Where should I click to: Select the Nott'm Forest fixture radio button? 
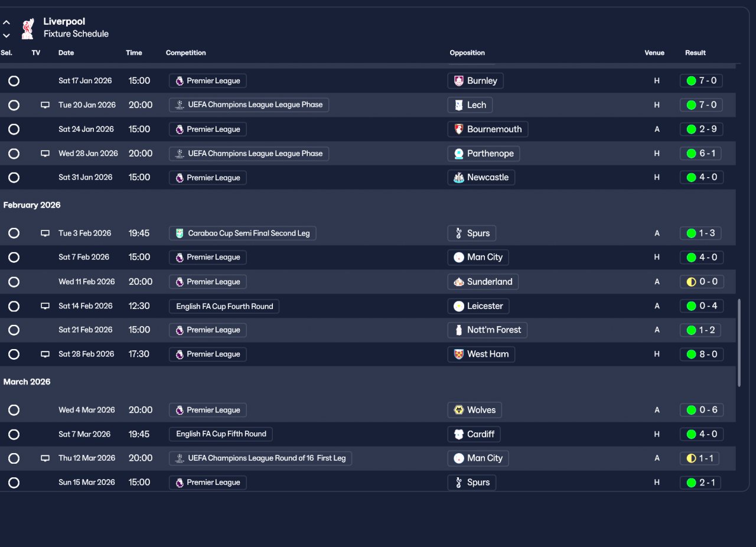(14, 330)
